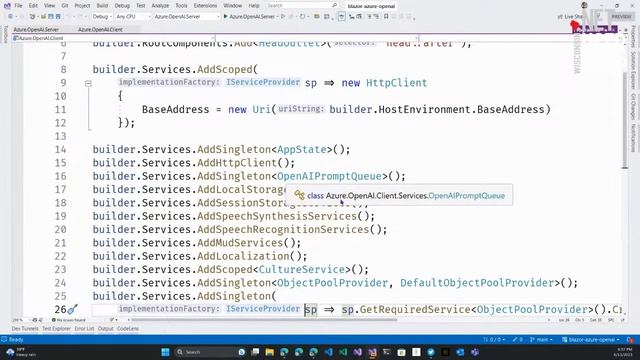The image size is (640, 360).
Task: Click the vertical scrollbar thumb of the editor
Action: pos(625,120)
